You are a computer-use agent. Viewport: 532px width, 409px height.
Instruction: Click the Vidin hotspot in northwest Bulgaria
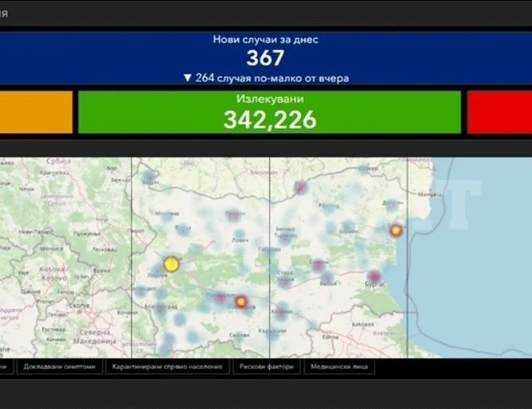[149, 176]
